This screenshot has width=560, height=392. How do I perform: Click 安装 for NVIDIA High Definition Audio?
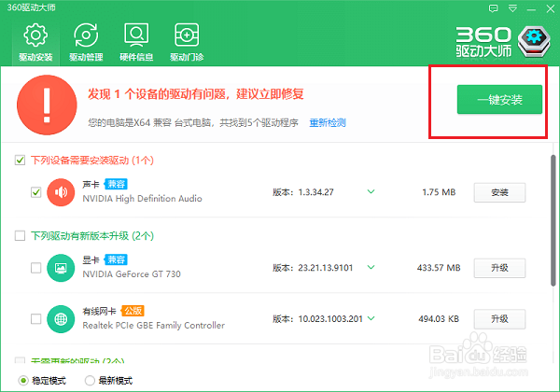click(499, 193)
